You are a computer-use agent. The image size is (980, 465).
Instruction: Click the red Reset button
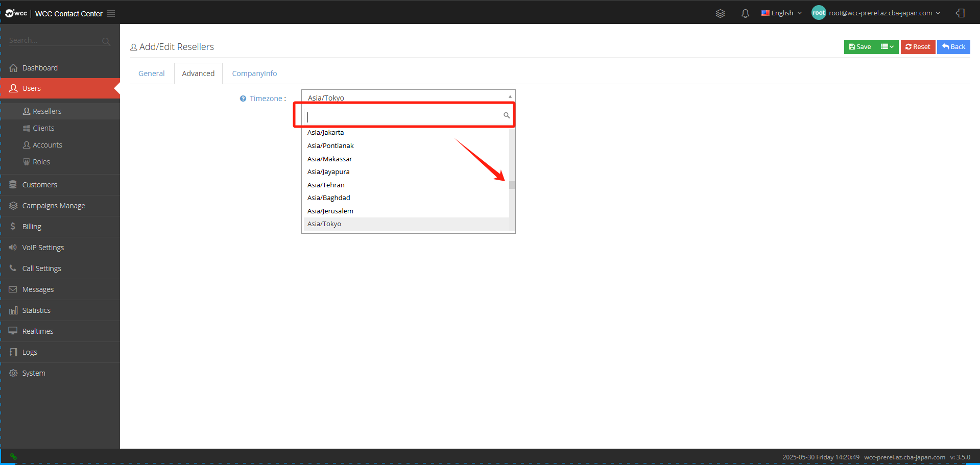tap(918, 47)
